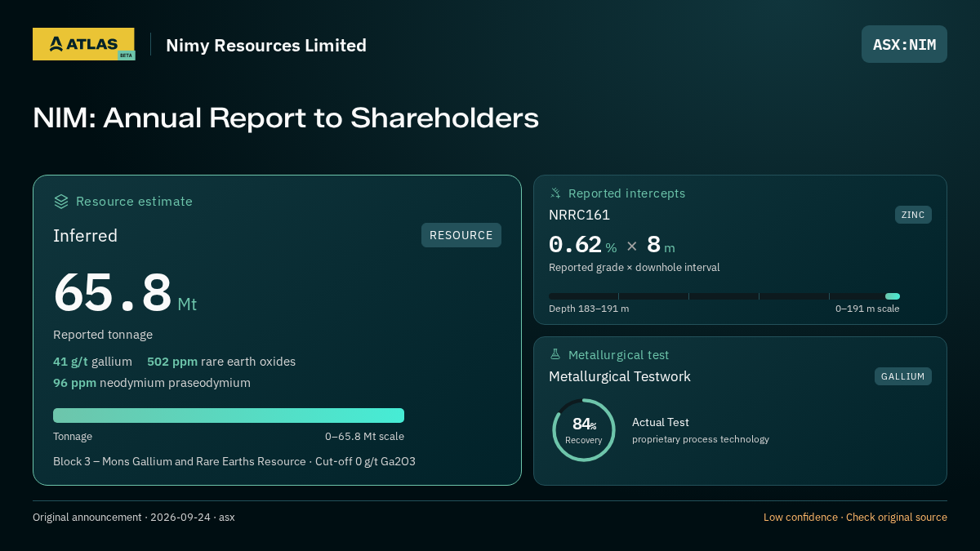The height and width of the screenshot is (551, 980).
Task: Click the NRRC161 drill hole ID
Action: click(579, 215)
